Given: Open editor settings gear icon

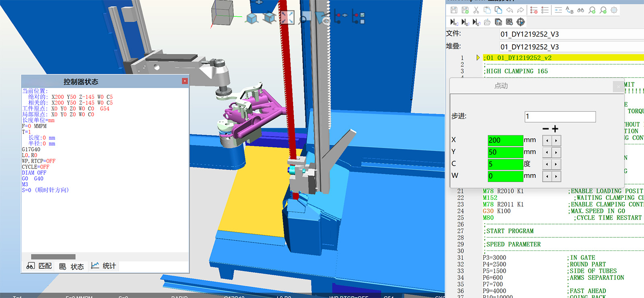Looking at the screenshot, I should pos(614,10).
